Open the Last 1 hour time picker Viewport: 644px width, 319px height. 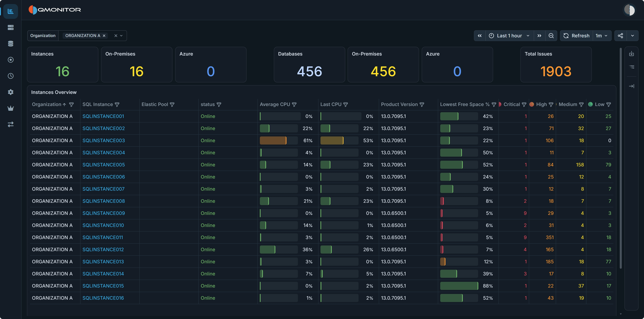pyautogui.click(x=509, y=36)
